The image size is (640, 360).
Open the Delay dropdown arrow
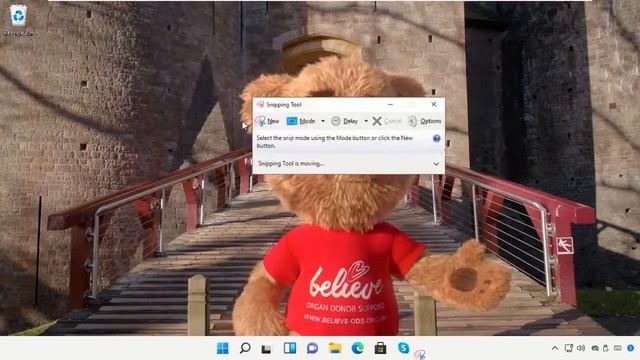pos(366,121)
